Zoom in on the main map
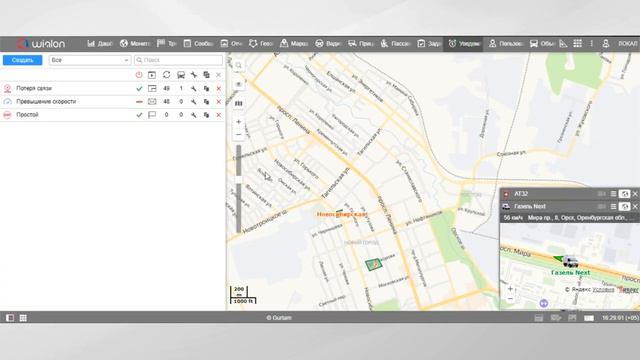 [239, 122]
